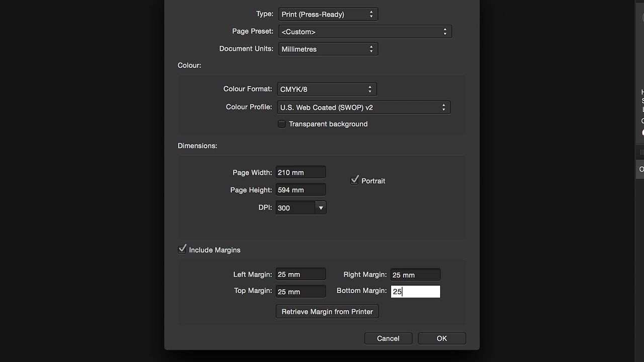This screenshot has width=644, height=362.
Task: Click the Top Margin field
Action: coord(301,292)
